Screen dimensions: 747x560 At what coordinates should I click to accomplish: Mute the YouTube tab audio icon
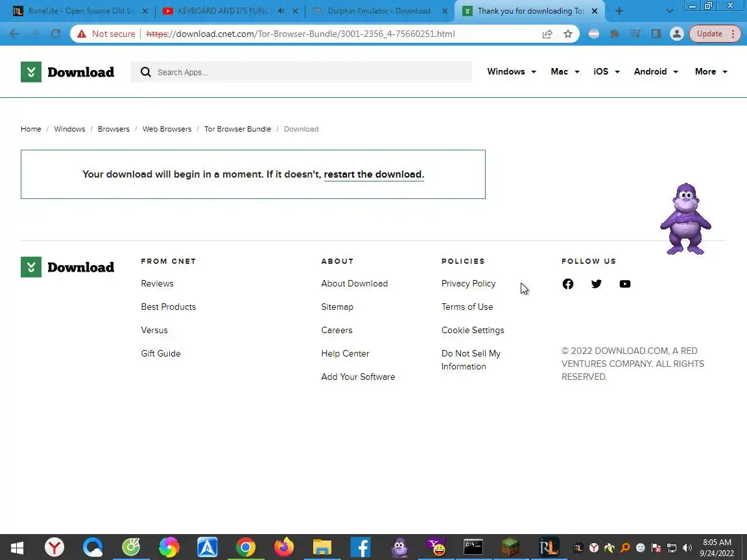[281, 11]
